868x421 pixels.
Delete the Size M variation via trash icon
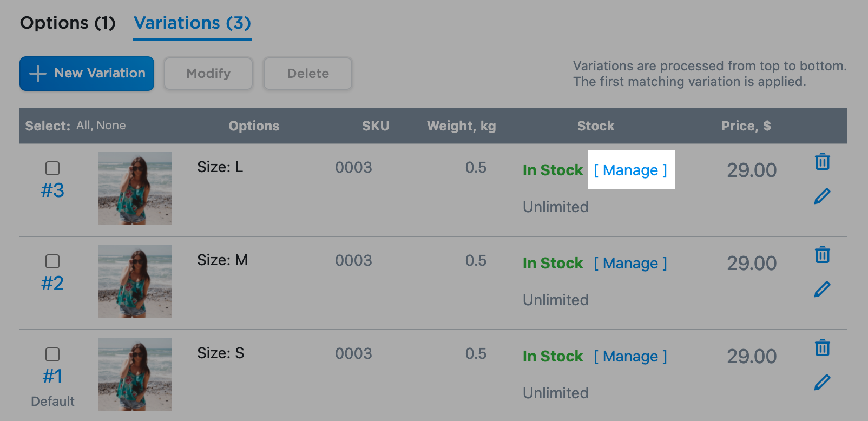(822, 254)
